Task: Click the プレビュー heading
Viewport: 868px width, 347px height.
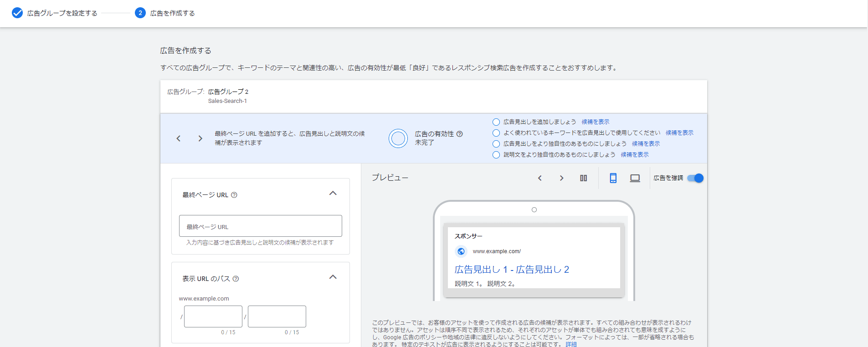Action: click(x=390, y=178)
